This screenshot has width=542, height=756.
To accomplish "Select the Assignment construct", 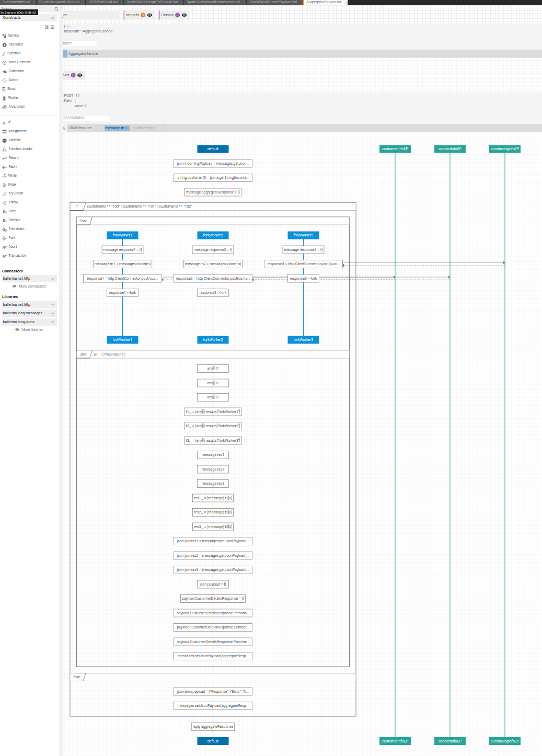I will [x=17, y=131].
